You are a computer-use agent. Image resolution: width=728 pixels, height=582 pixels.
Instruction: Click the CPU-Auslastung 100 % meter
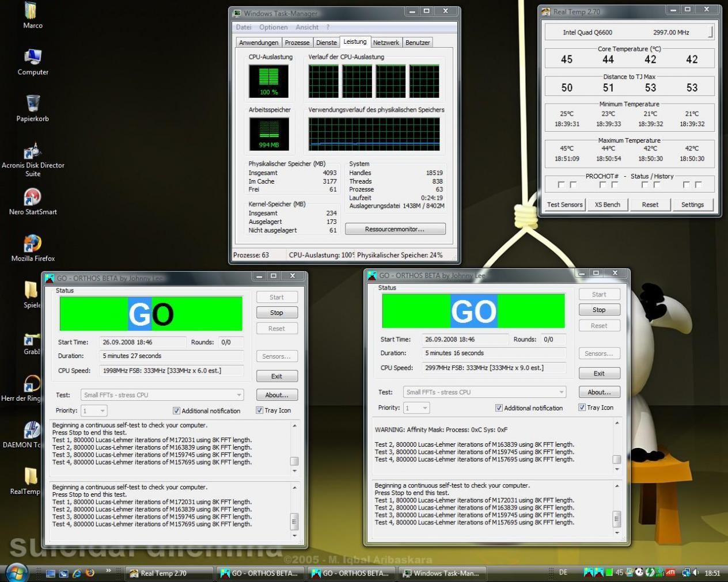coord(268,81)
